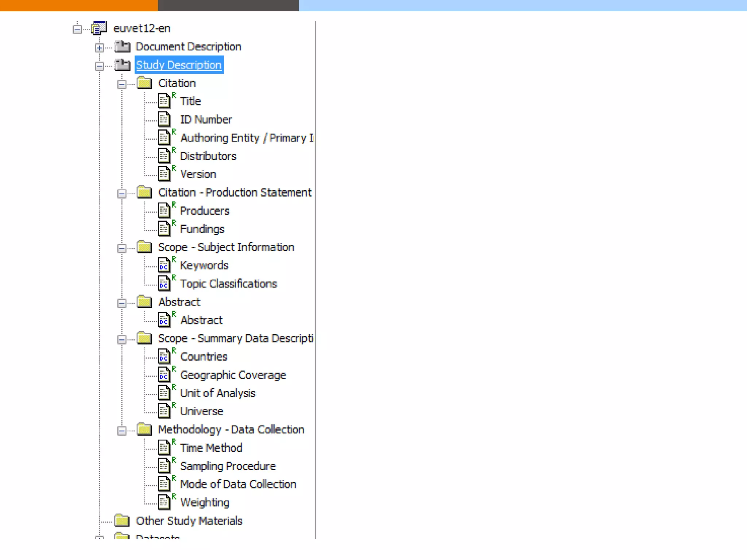
Task: Click the Geographic Coverage DC icon
Action: [164, 374]
